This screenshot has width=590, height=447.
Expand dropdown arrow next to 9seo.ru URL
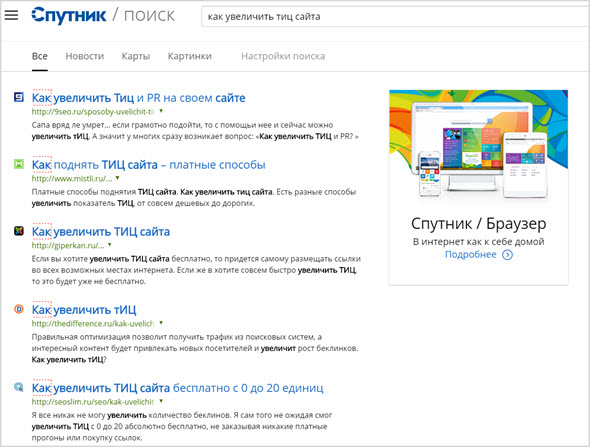coord(161,111)
